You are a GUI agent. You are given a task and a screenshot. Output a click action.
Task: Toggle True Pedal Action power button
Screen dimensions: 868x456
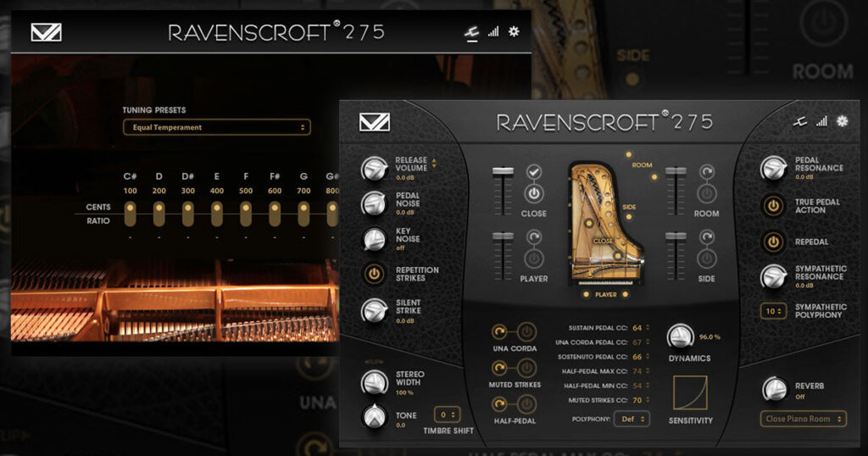[773, 206]
